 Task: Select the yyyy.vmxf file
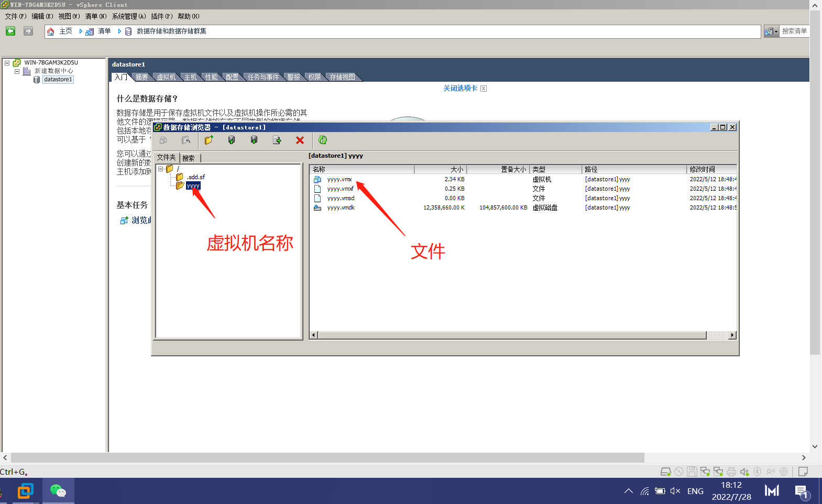[341, 189]
